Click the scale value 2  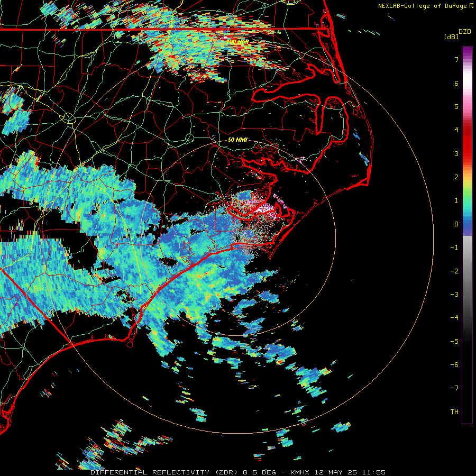pyautogui.click(x=456, y=177)
